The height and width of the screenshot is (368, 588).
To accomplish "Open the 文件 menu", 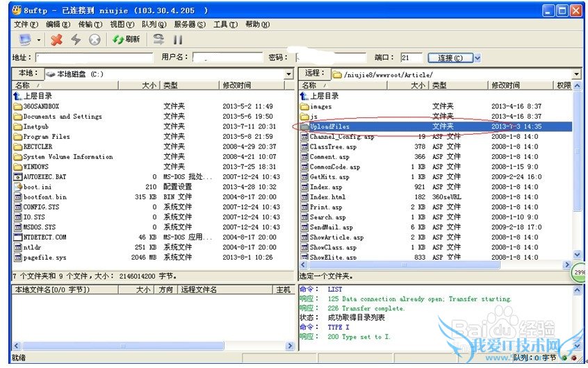I will (x=26, y=24).
